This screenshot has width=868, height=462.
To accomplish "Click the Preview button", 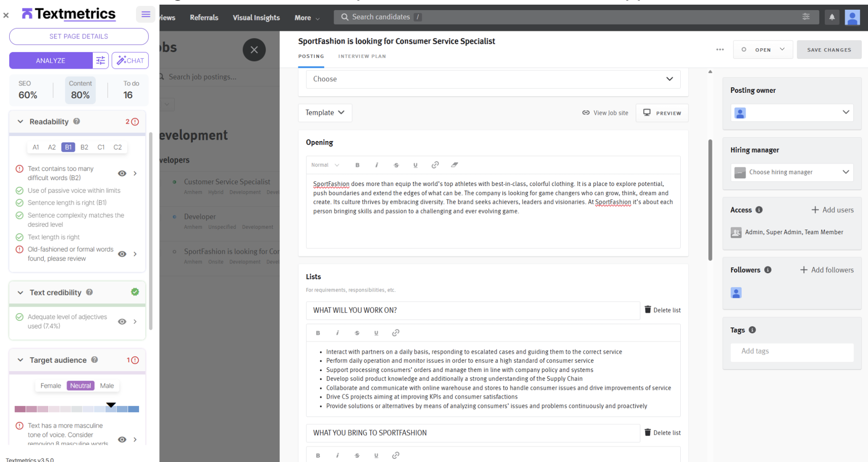I will [x=662, y=113].
